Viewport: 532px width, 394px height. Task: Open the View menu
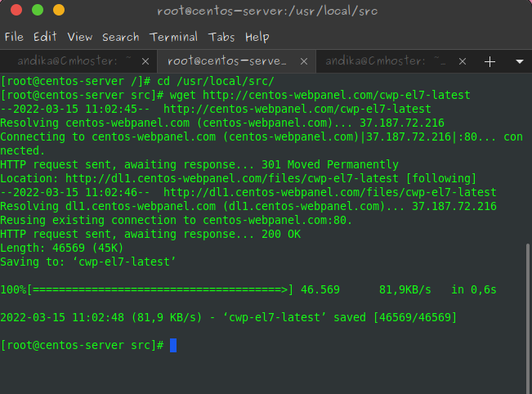point(80,37)
